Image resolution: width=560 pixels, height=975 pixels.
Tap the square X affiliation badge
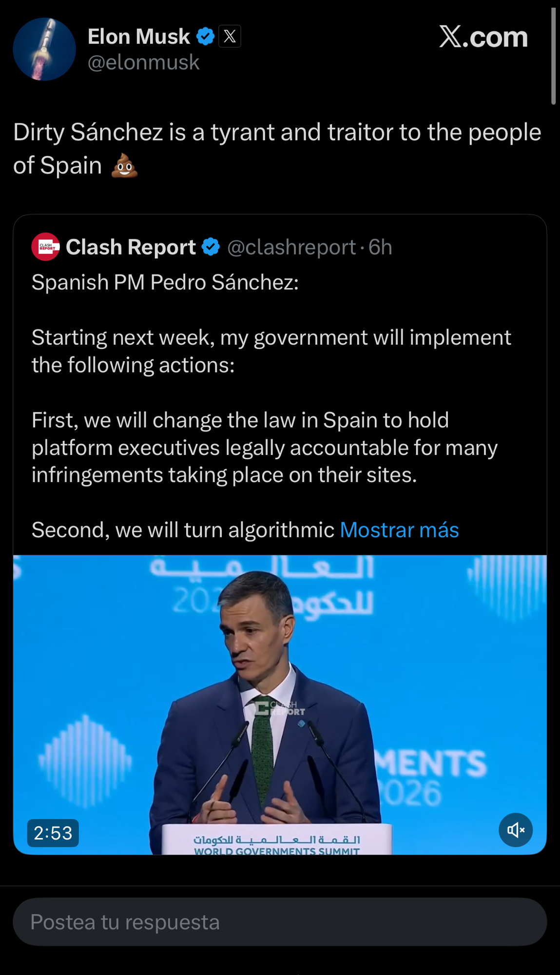click(x=230, y=37)
